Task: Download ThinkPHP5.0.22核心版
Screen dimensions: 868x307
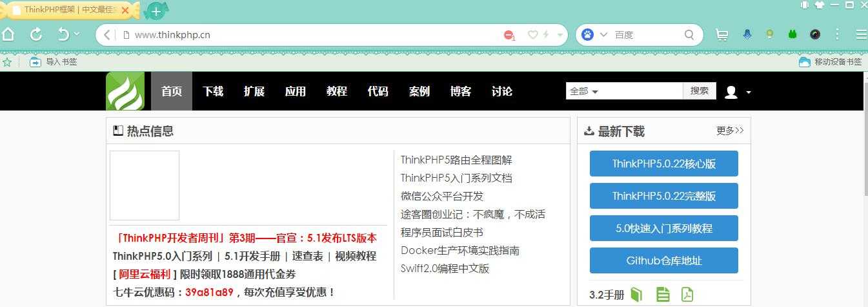Action: coord(664,164)
